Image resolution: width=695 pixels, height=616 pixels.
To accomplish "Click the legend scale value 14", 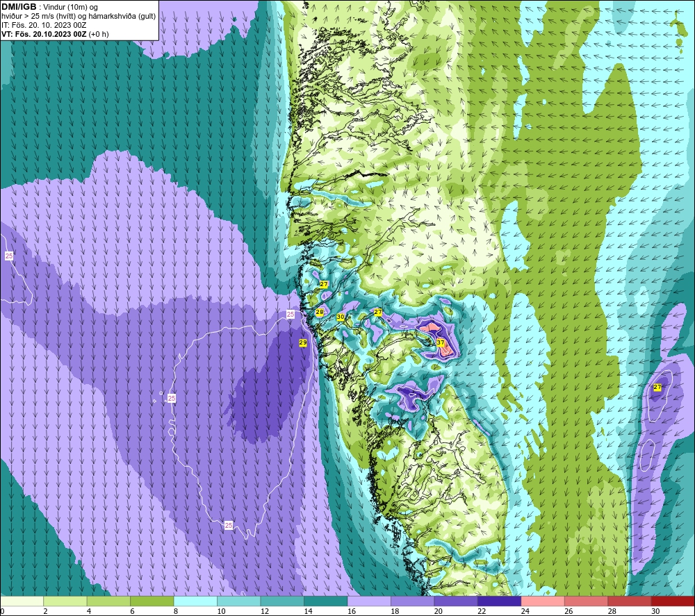I will click(308, 611).
